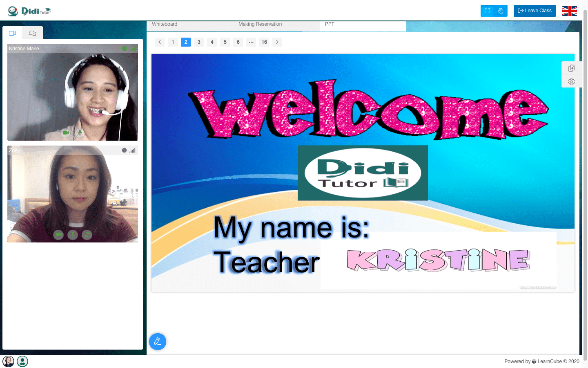Screen dimensions: 588x368
Task: Open the blue annotation pen tool
Action: (158, 341)
